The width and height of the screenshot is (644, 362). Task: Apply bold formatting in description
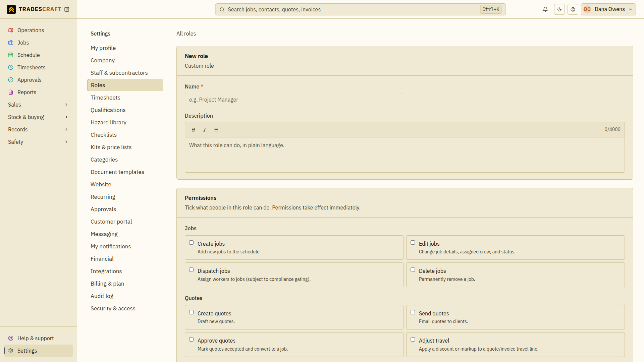[x=193, y=130]
